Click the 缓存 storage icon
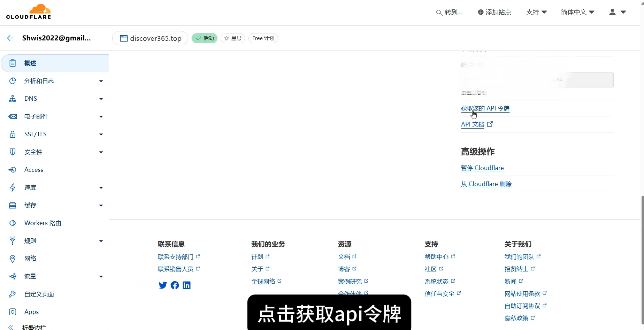Screen dimensions: 644x330 pos(13,205)
